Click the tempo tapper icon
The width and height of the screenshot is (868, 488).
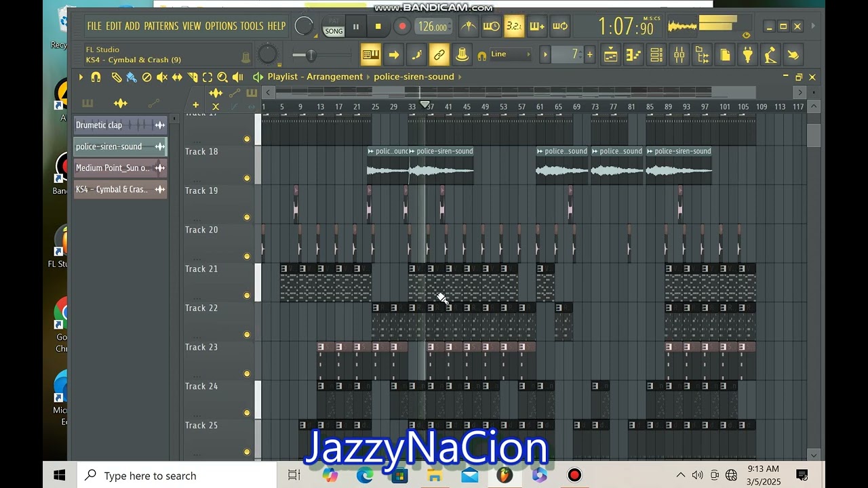tap(770, 55)
